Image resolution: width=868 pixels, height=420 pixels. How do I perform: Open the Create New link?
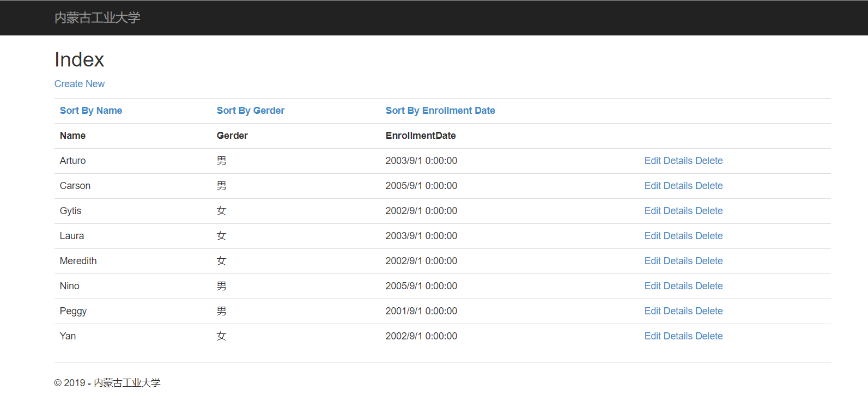point(80,84)
